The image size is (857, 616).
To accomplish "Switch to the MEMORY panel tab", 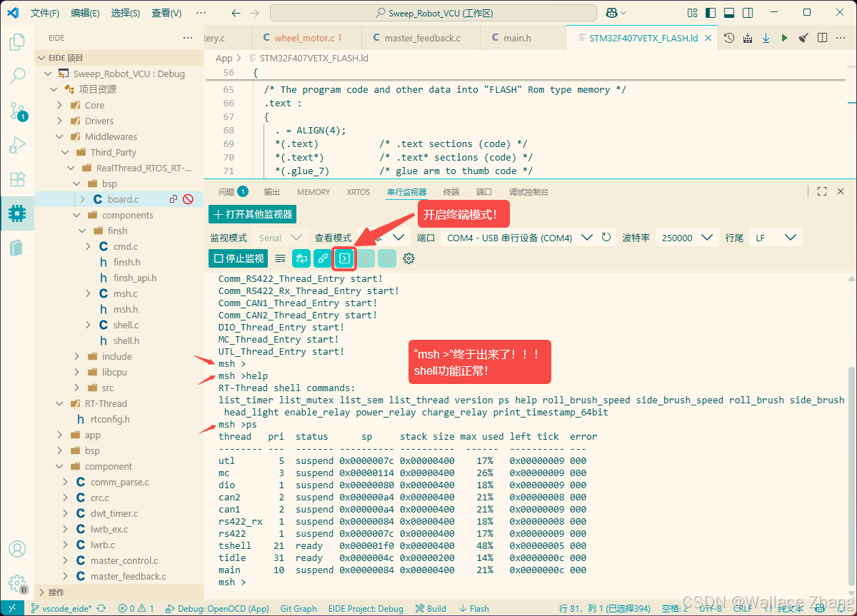I will [x=314, y=191].
